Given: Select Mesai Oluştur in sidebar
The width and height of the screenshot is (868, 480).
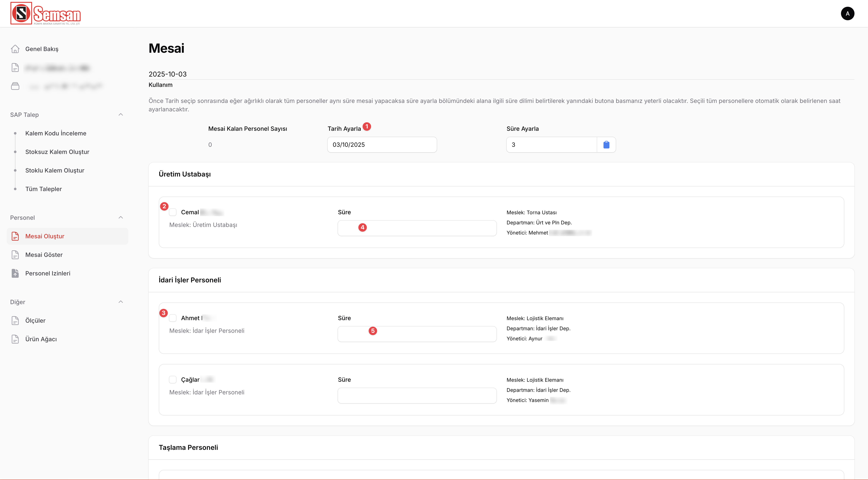Looking at the screenshot, I should click(x=67, y=236).
